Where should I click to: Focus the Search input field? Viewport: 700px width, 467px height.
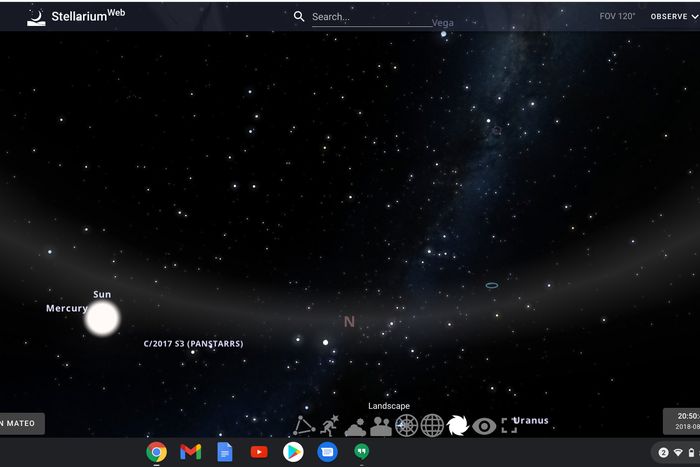pyautogui.click(x=371, y=17)
